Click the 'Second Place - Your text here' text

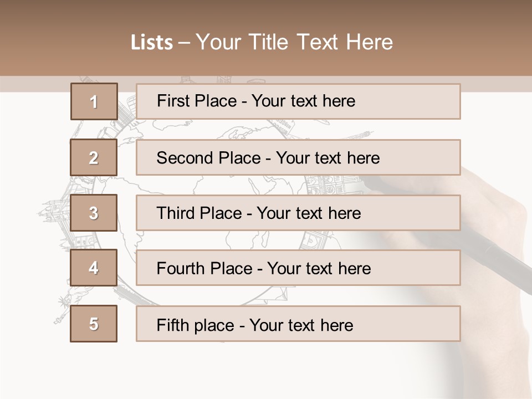(x=268, y=158)
